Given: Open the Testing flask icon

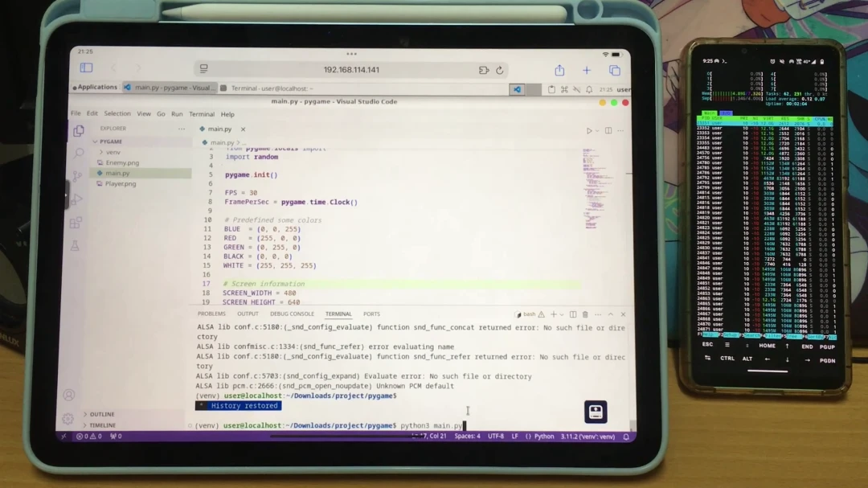Looking at the screenshot, I should (75, 246).
